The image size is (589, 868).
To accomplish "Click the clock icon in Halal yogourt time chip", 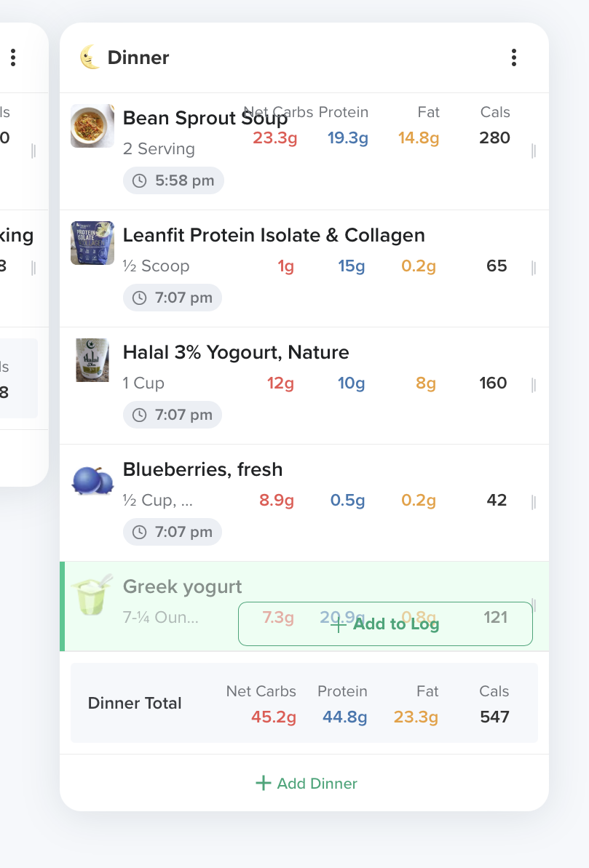I will [140, 415].
